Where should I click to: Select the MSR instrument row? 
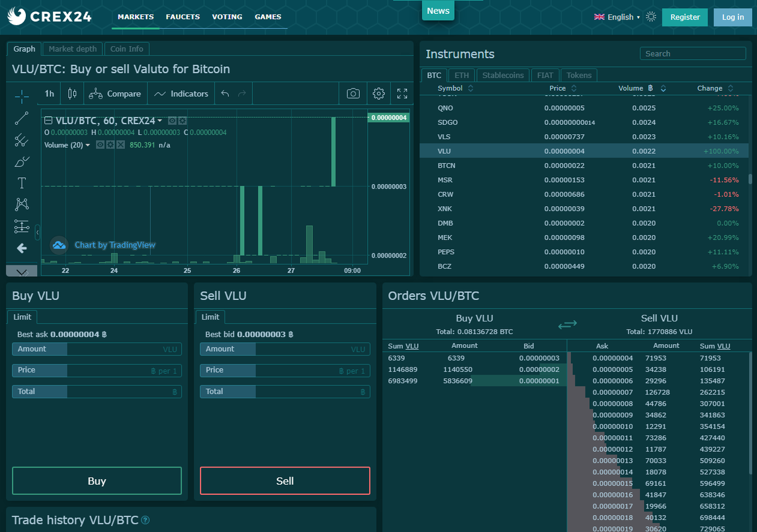584,180
